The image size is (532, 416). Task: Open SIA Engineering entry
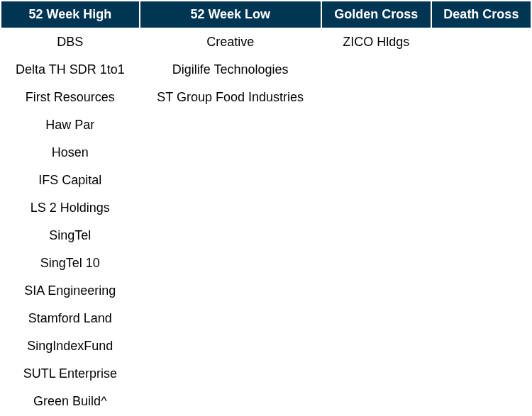[x=70, y=291]
